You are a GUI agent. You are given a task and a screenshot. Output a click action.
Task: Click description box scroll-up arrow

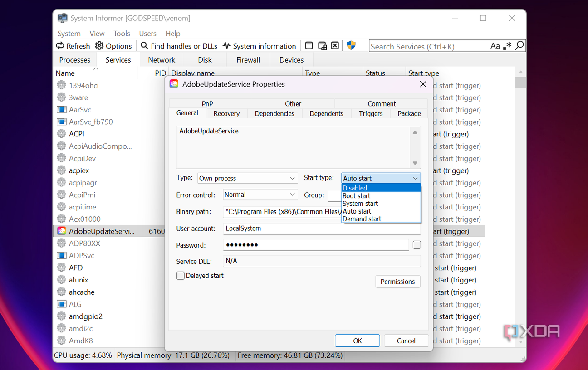coord(415,132)
